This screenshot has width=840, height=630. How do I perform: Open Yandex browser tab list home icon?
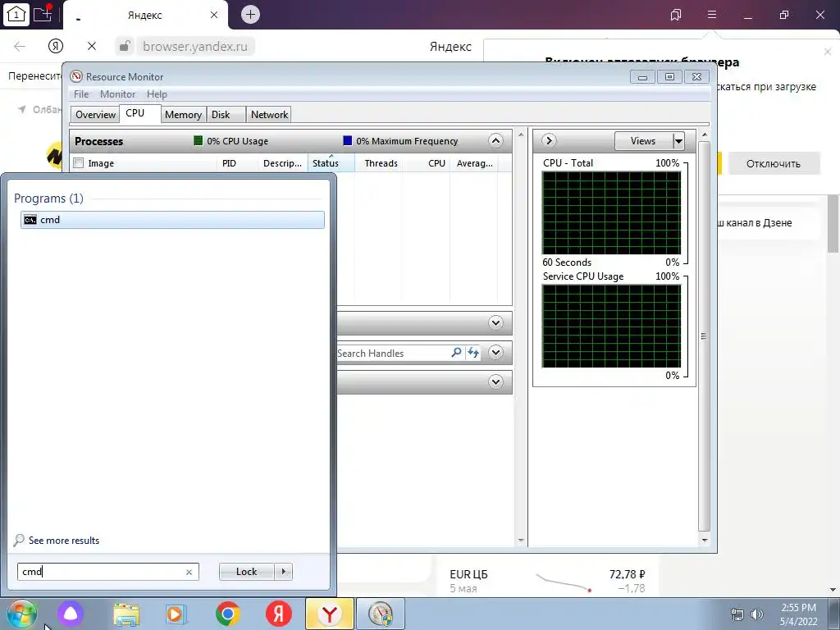coord(16,15)
